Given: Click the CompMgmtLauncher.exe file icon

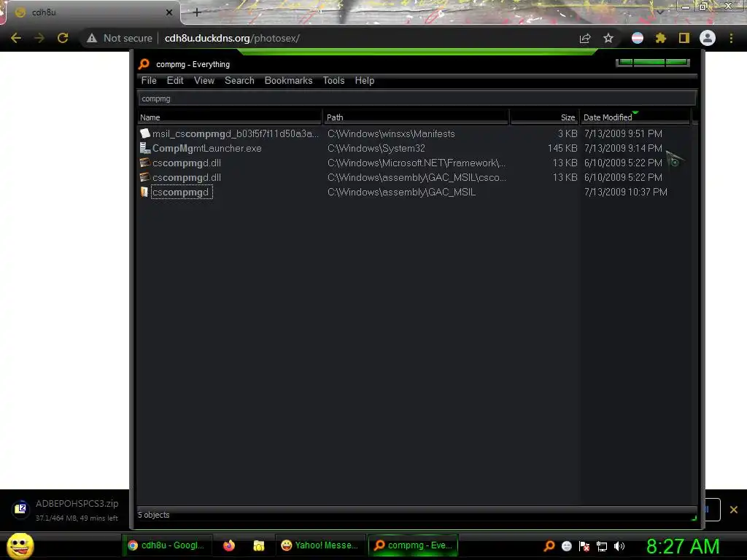Looking at the screenshot, I should coord(145,148).
